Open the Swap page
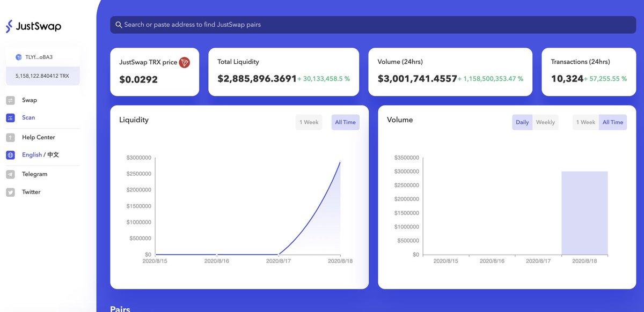 coord(30,100)
